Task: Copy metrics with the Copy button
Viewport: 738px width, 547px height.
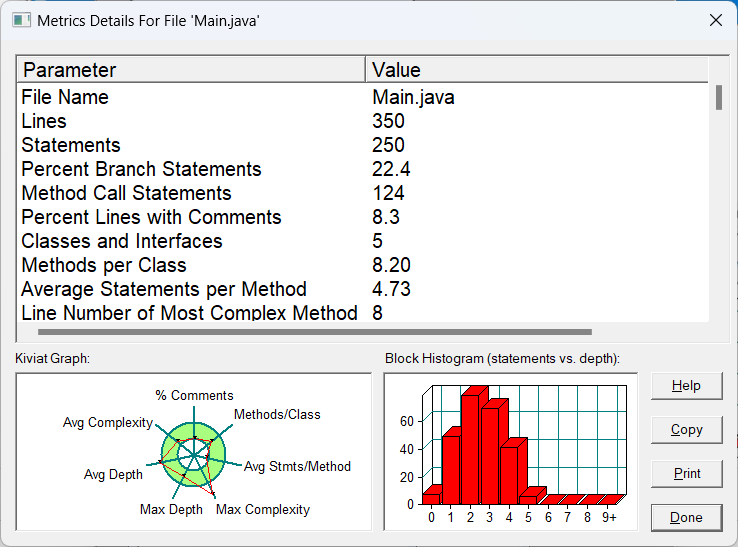Action: pos(686,430)
